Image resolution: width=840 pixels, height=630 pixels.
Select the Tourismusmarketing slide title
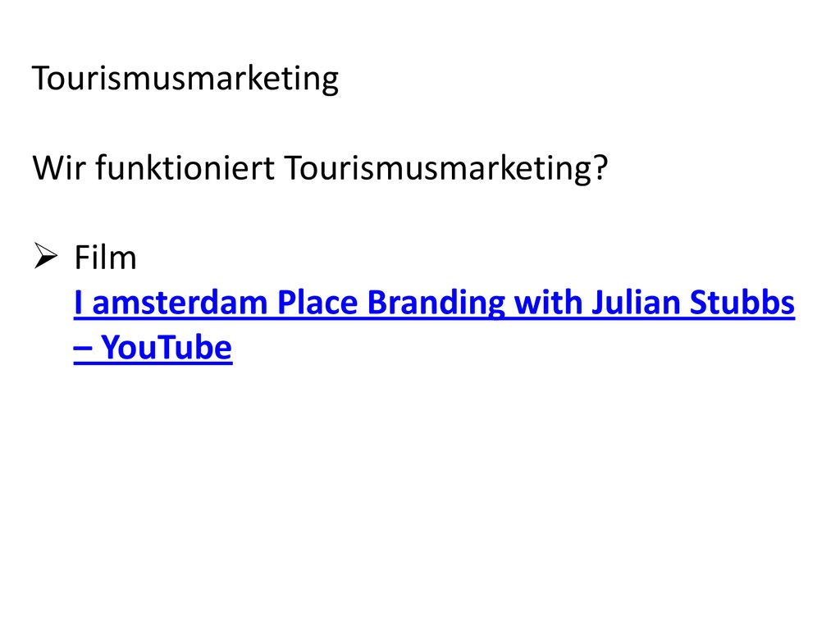tap(185, 78)
